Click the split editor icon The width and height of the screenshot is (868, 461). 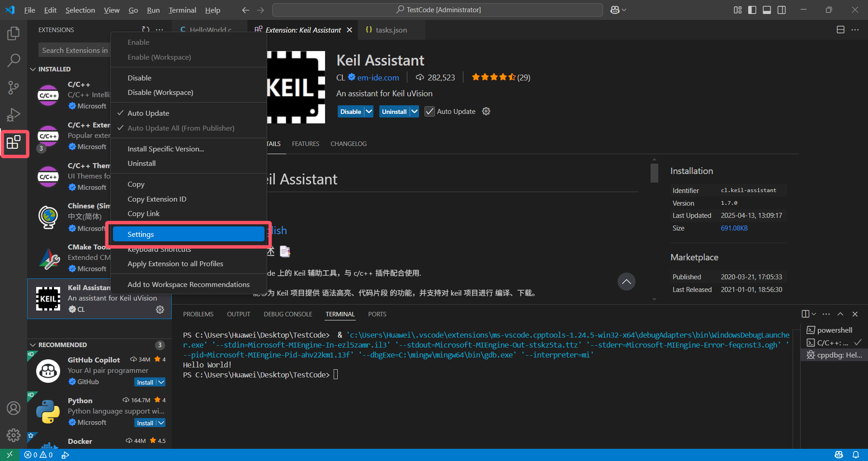[840, 30]
